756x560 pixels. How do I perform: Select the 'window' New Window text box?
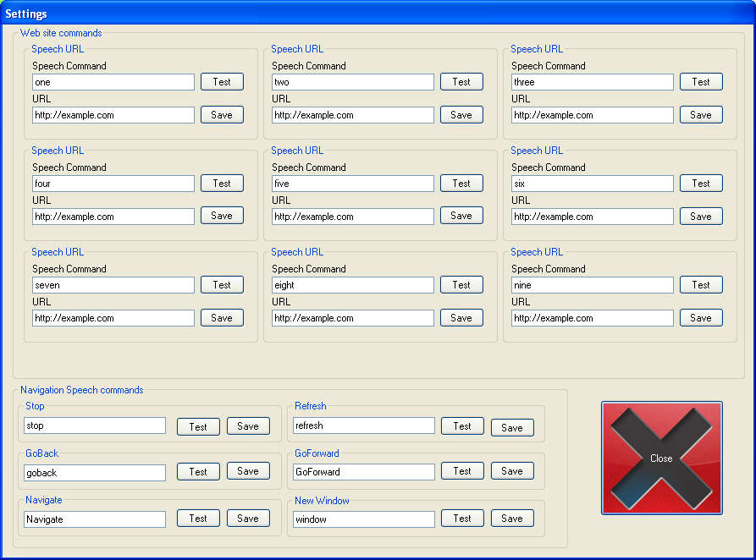[x=363, y=519]
